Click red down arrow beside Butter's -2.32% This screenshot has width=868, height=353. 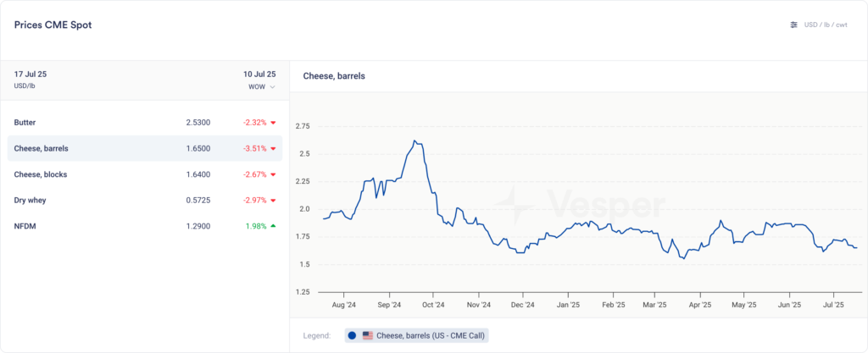click(273, 123)
